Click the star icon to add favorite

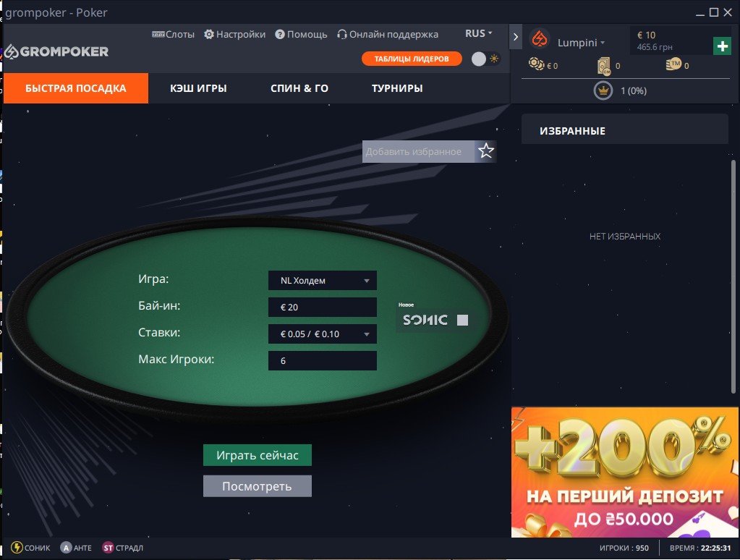coord(485,151)
